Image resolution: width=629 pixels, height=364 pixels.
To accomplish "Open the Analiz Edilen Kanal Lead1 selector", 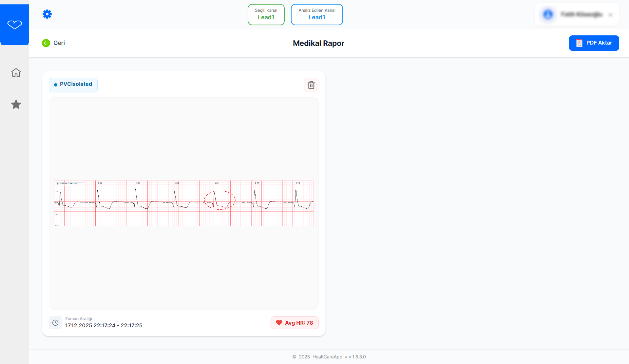I will coord(317,14).
